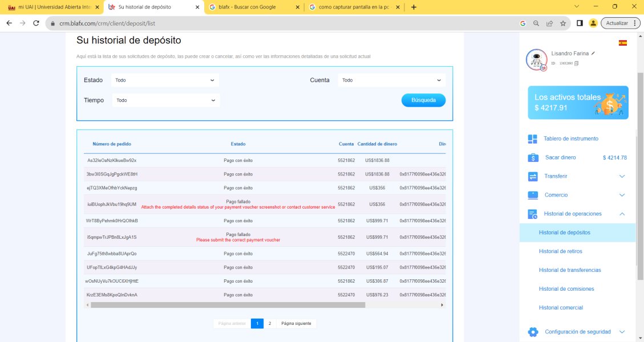Bookmark this page with the star icon
Image resolution: width=644 pixels, height=342 pixels.
563,23
